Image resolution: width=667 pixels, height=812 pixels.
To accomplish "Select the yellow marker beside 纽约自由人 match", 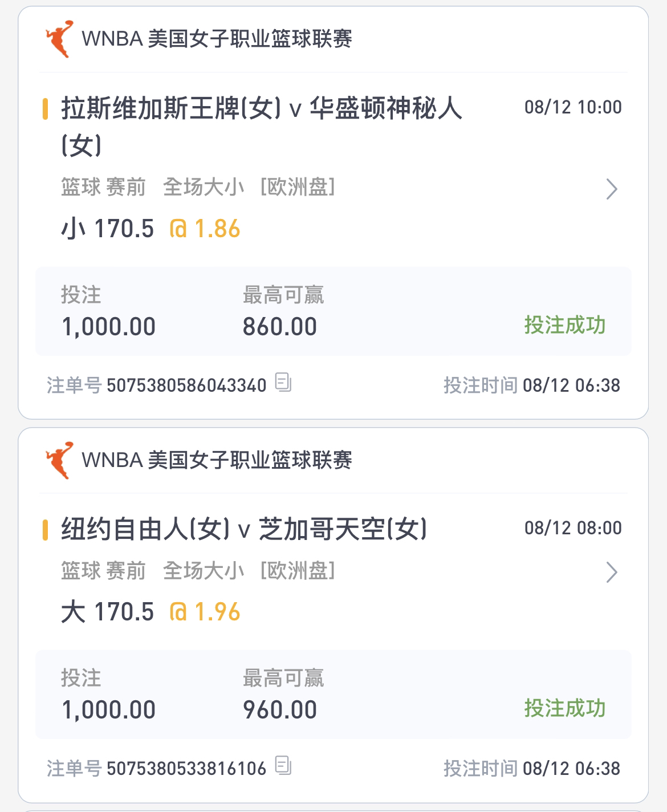I will [x=45, y=529].
